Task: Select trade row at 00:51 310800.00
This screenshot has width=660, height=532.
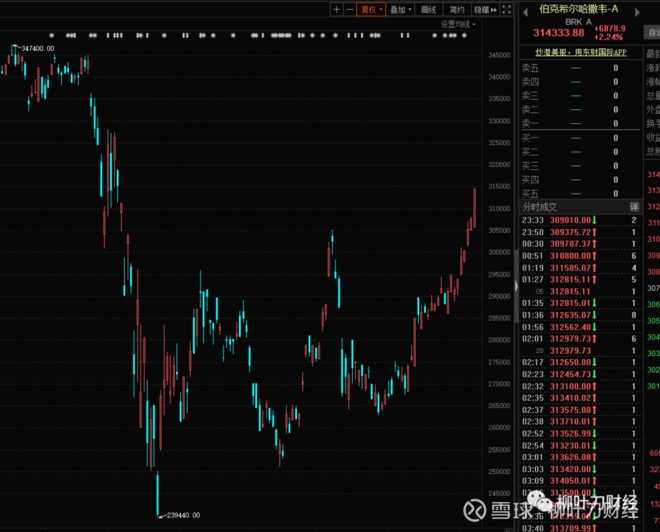Action: tap(580, 256)
